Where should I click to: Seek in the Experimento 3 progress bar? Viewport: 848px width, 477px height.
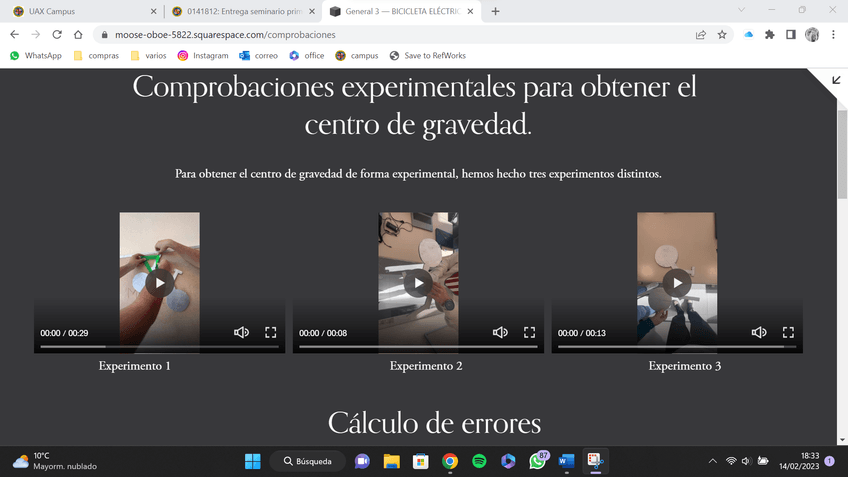[677, 347]
